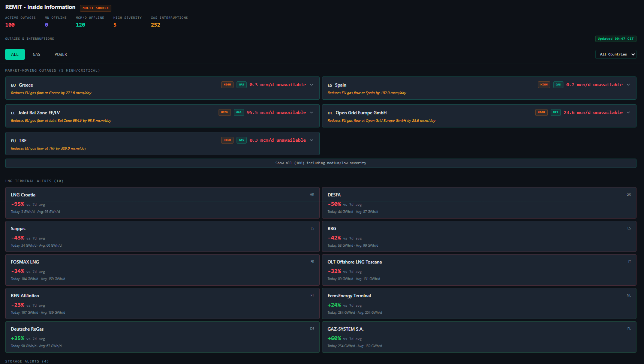644x364 pixels.
Task: Click the +24% value for EemsEnergy Terminal
Action: [x=334, y=305]
